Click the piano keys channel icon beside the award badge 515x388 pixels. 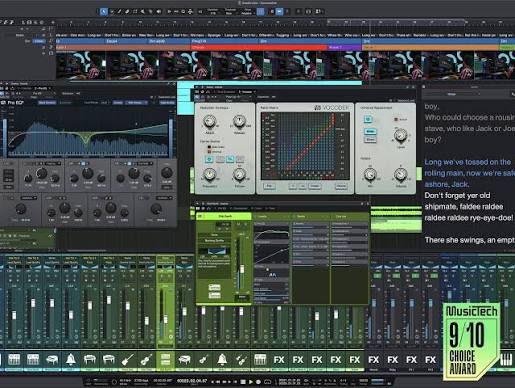(x=507, y=360)
